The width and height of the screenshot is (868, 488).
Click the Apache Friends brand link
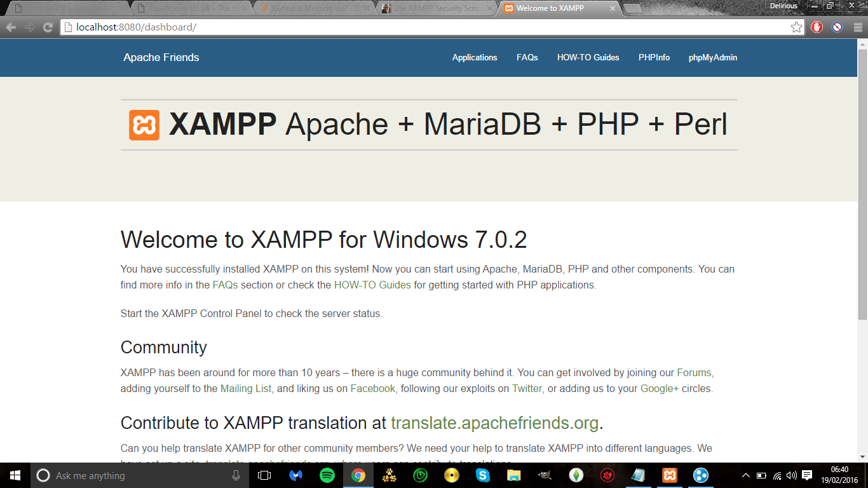[161, 57]
